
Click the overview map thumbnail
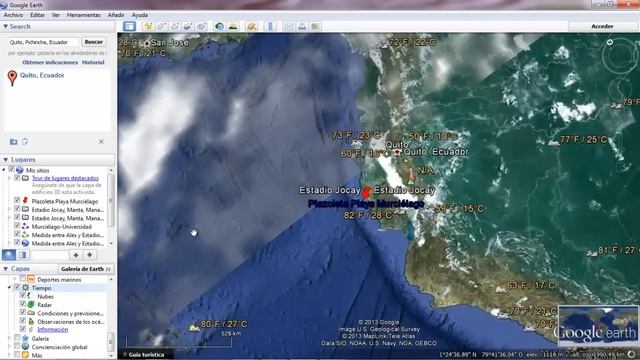coord(598,326)
